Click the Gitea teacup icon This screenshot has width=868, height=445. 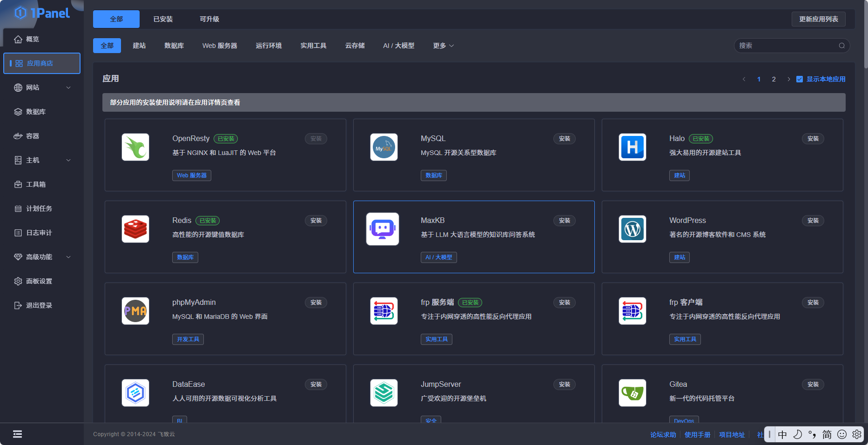pyautogui.click(x=632, y=393)
